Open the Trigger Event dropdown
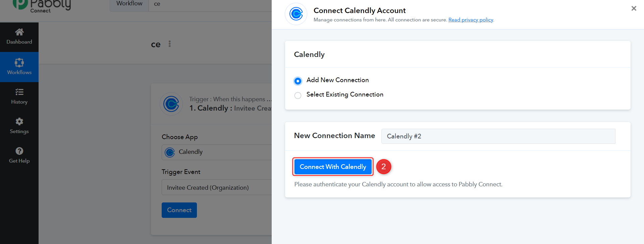The width and height of the screenshot is (644, 244). (x=217, y=187)
